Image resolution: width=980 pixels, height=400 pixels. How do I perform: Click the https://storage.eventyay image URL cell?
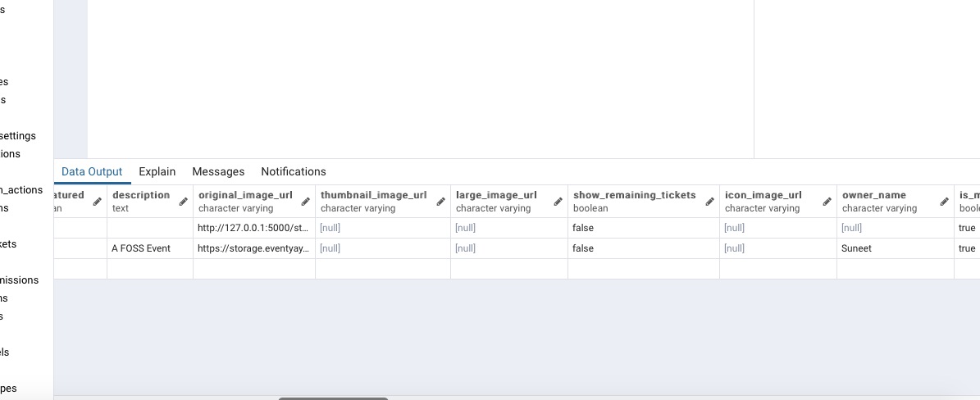point(254,248)
